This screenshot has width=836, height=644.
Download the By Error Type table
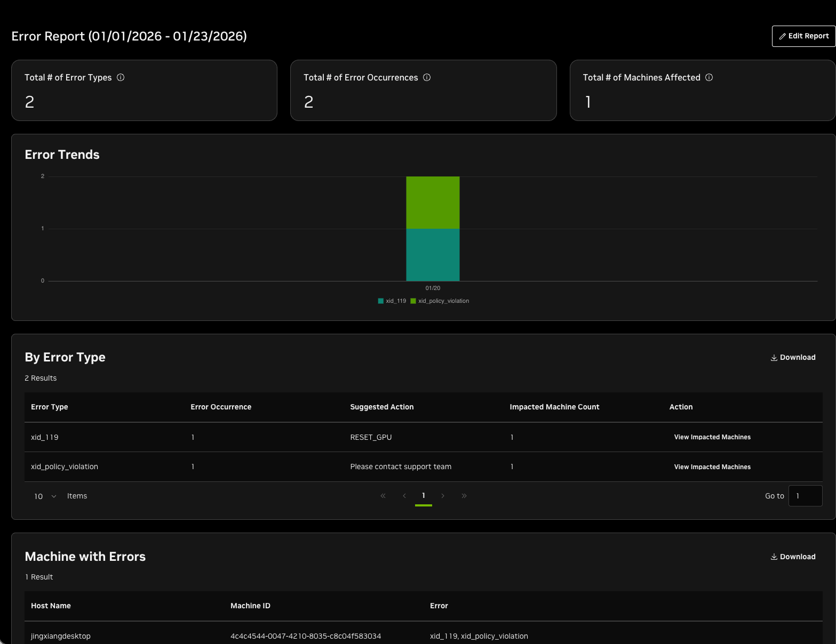tap(793, 358)
